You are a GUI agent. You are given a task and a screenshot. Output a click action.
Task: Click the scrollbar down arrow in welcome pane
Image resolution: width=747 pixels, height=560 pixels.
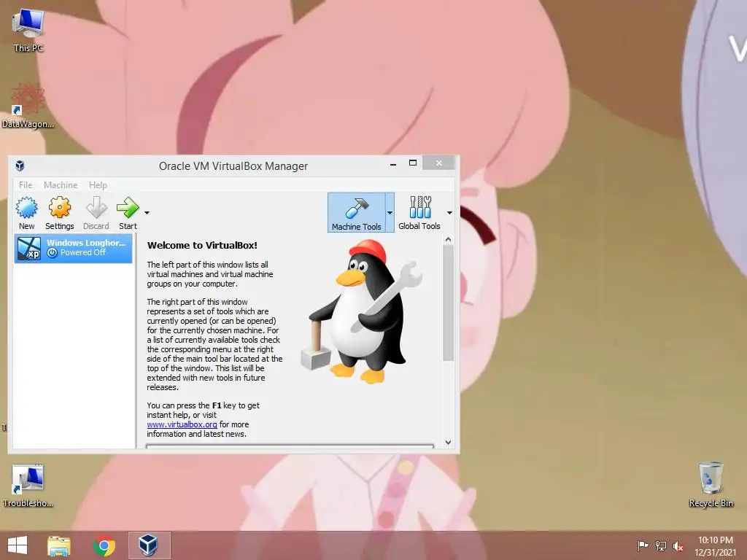click(448, 443)
